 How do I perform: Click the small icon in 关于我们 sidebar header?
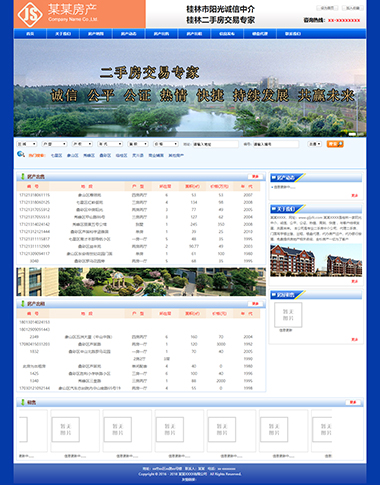(x=274, y=209)
